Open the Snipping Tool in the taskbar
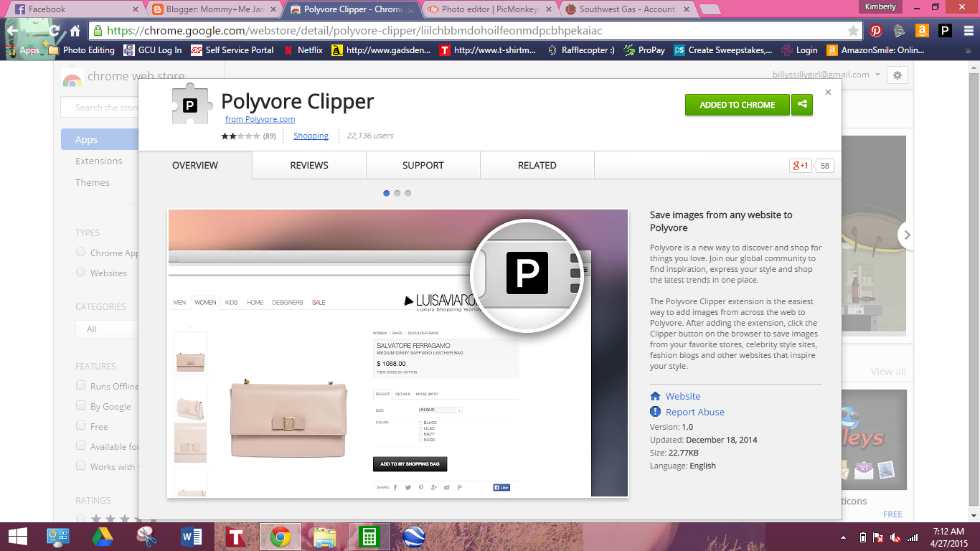980x551 pixels. pos(147,537)
